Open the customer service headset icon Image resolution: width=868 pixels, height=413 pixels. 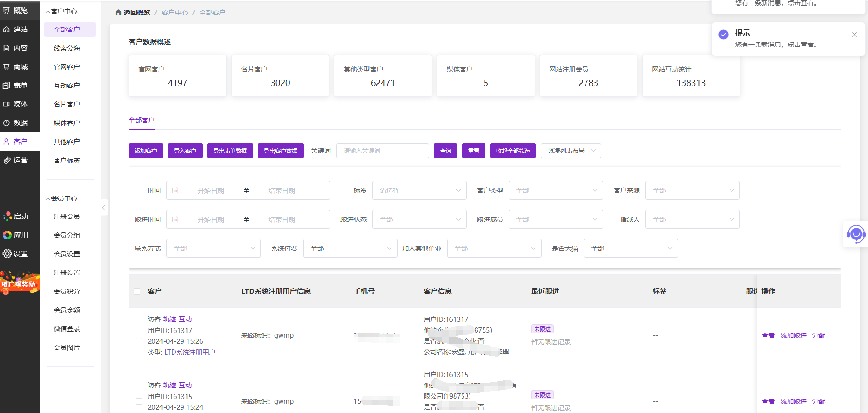click(856, 234)
